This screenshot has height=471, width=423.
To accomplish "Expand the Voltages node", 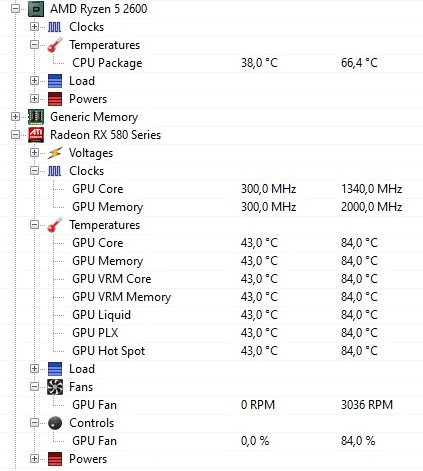I will click(x=34, y=153).
